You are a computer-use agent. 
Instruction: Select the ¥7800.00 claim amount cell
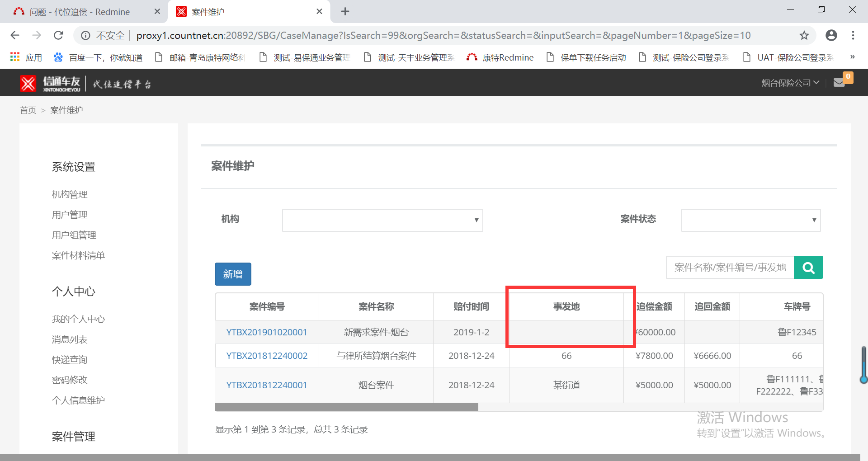coord(654,356)
